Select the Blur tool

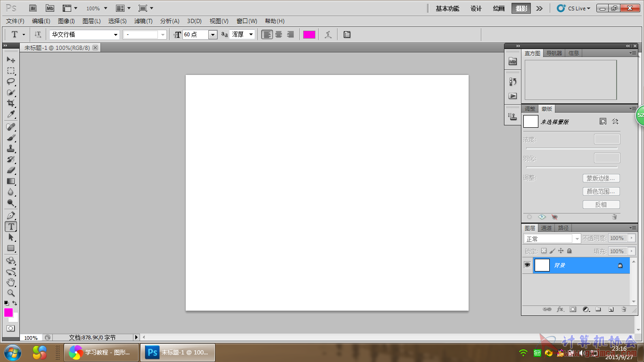(x=11, y=192)
